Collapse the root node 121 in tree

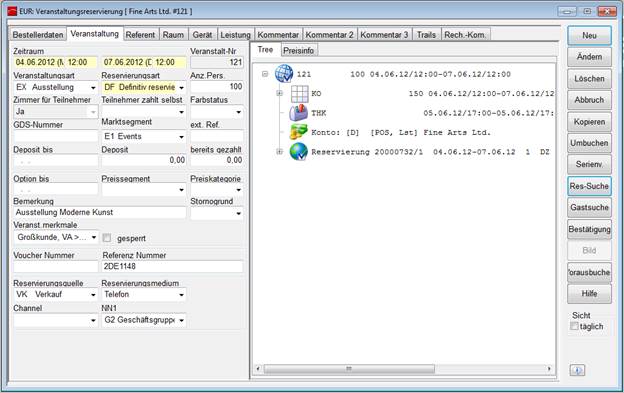tap(265, 74)
